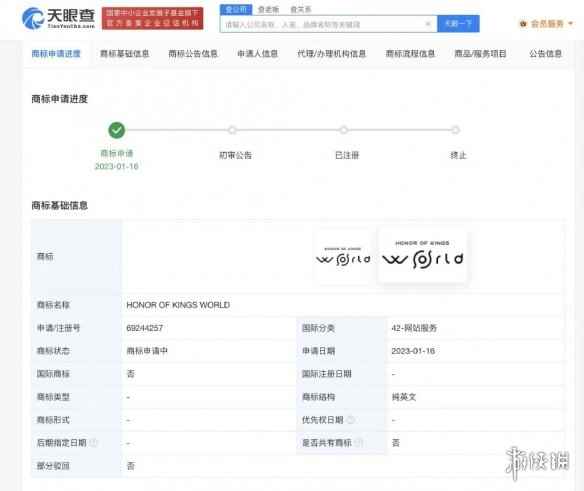584x491 pixels.
Task: Switch to the 商标公告信息 tab
Action: (x=193, y=54)
